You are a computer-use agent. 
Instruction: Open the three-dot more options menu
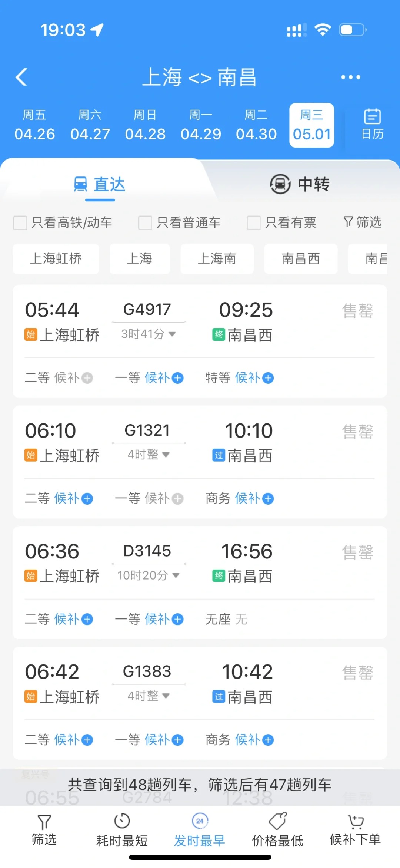pyautogui.click(x=350, y=77)
